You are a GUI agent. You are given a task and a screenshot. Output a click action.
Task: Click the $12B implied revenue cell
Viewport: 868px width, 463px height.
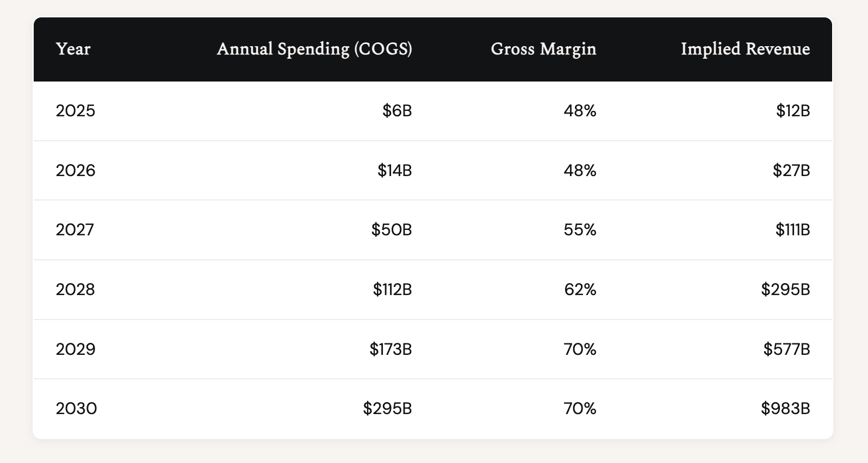(x=793, y=111)
